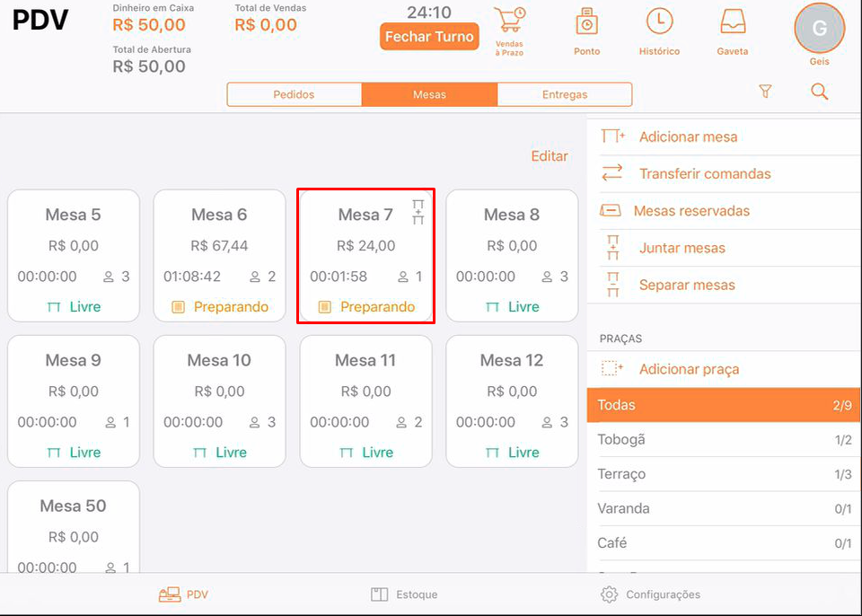Viewport: 862px width, 616px height.
Task: Click Preparando status on Mesa 7
Action: click(366, 306)
